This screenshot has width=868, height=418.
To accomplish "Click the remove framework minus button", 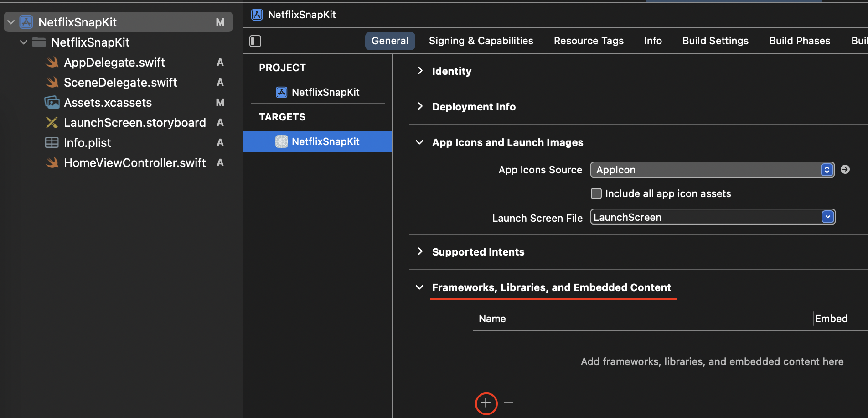I will point(509,403).
